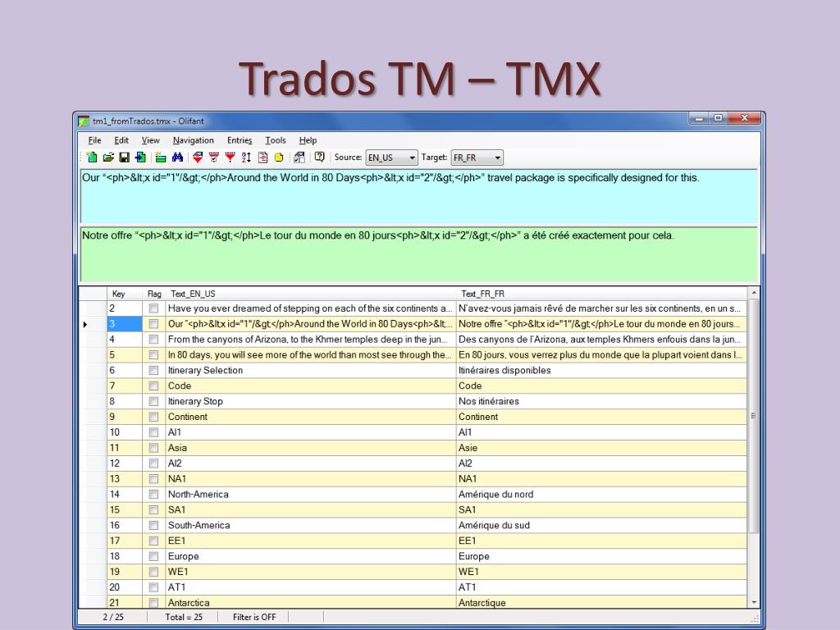Open a file with the folder icon
The width and height of the screenshot is (840, 630).
pyautogui.click(x=108, y=157)
